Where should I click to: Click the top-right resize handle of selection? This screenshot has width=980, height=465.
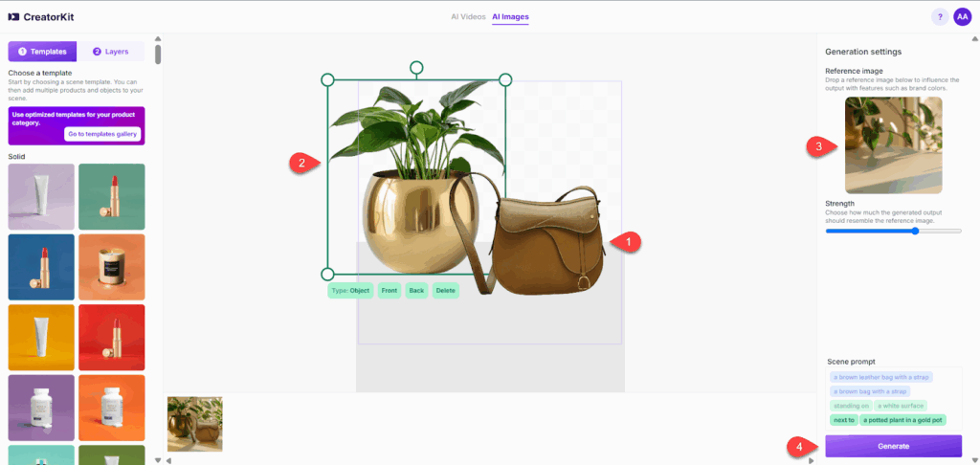[506, 79]
